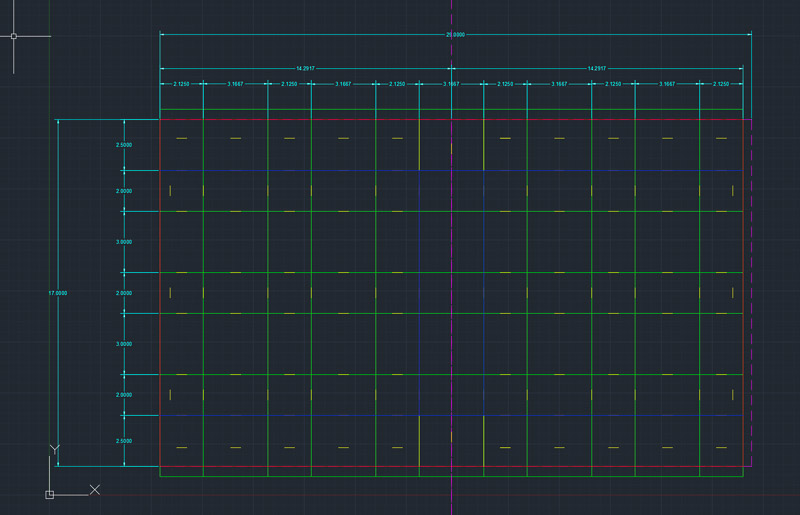Click the leftmost 3.1667 dimension text
This screenshot has height=515, width=800.
[x=236, y=85]
